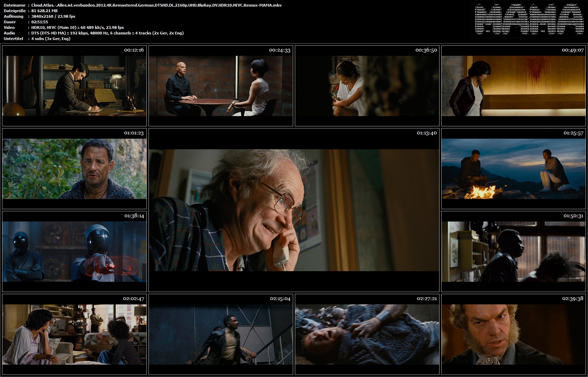Click the 'Untertitel' label
588x377 pixels.
tap(13, 39)
